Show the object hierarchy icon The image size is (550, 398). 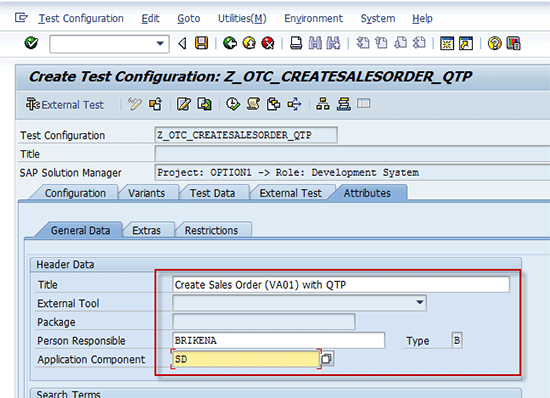(323, 104)
